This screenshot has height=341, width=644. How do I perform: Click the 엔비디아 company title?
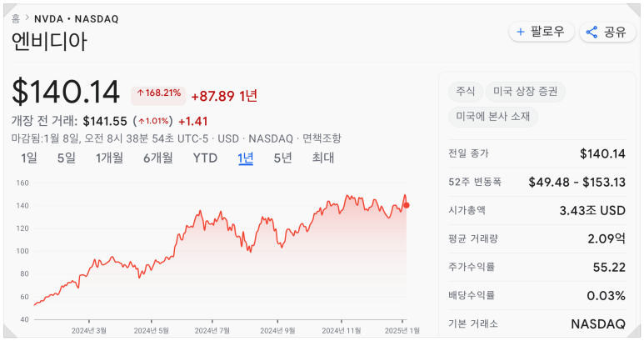49,42
